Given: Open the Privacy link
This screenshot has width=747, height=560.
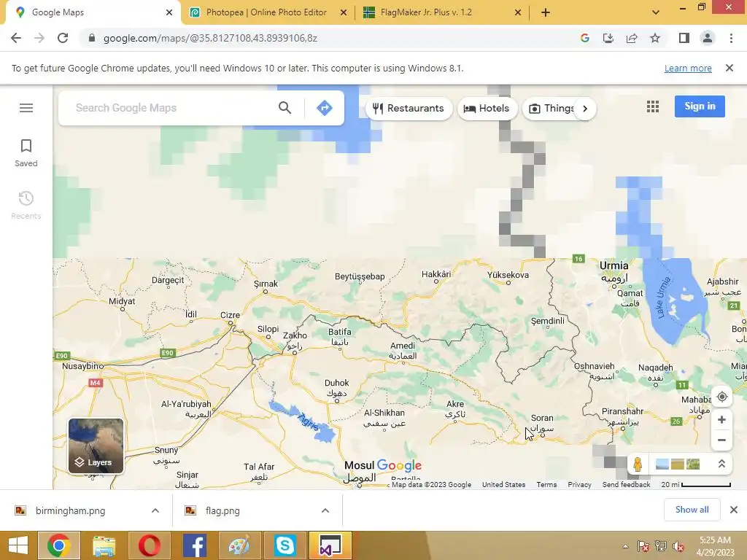Looking at the screenshot, I should click(x=579, y=484).
